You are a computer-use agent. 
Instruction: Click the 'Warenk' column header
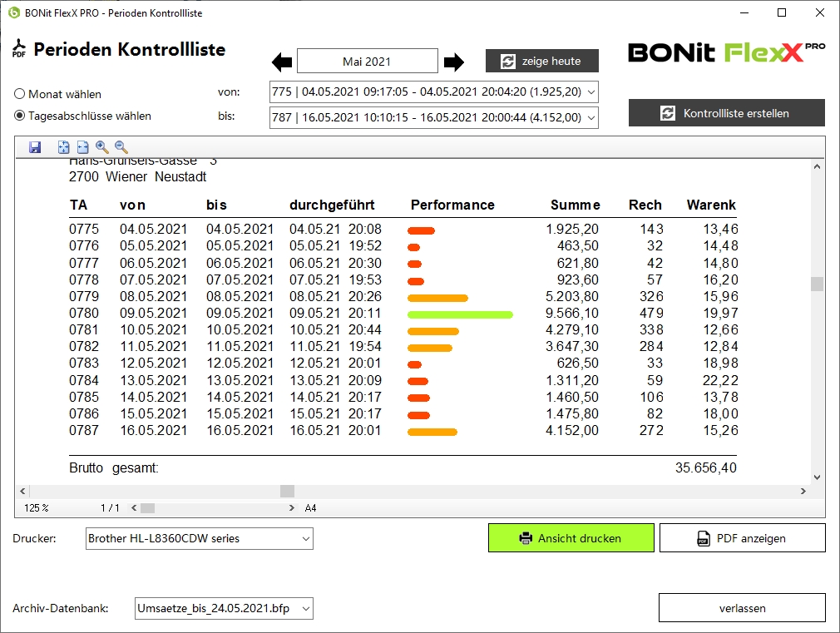(711, 205)
